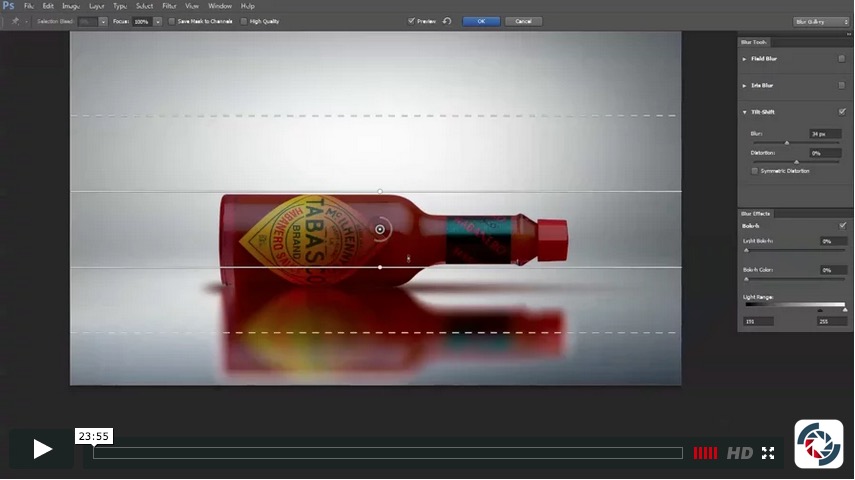
Task: Uncheck the Tilt-Shift checkbox
Action: tap(842, 112)
